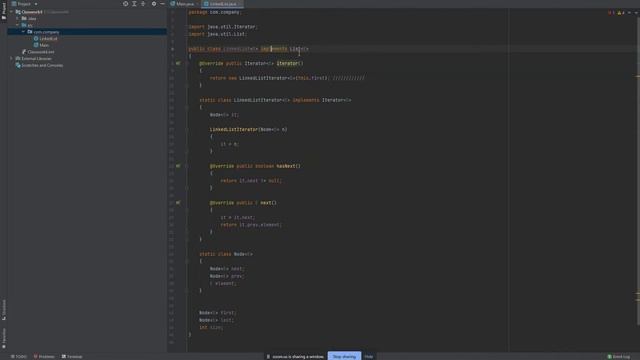Click the Expand All icon in Project panel
The image size is (640, 360).
(134, 4)
